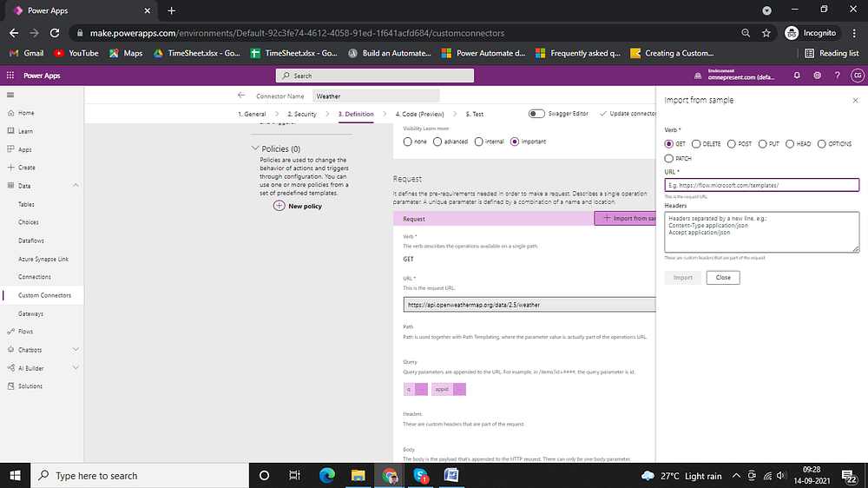The width and height of the screenshot is (868, 488).
Task: Open File Explorer from taskbar
Action: point(358,475)
